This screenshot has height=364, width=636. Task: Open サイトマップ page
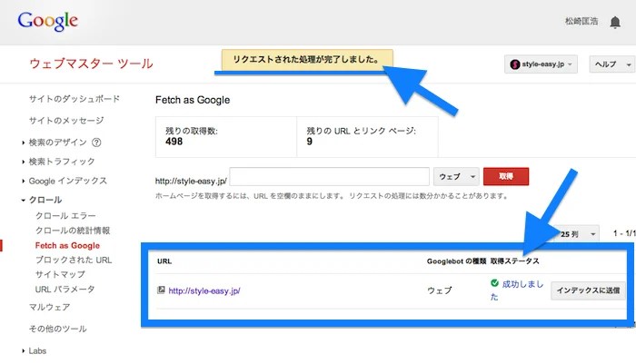coord(60,274)
